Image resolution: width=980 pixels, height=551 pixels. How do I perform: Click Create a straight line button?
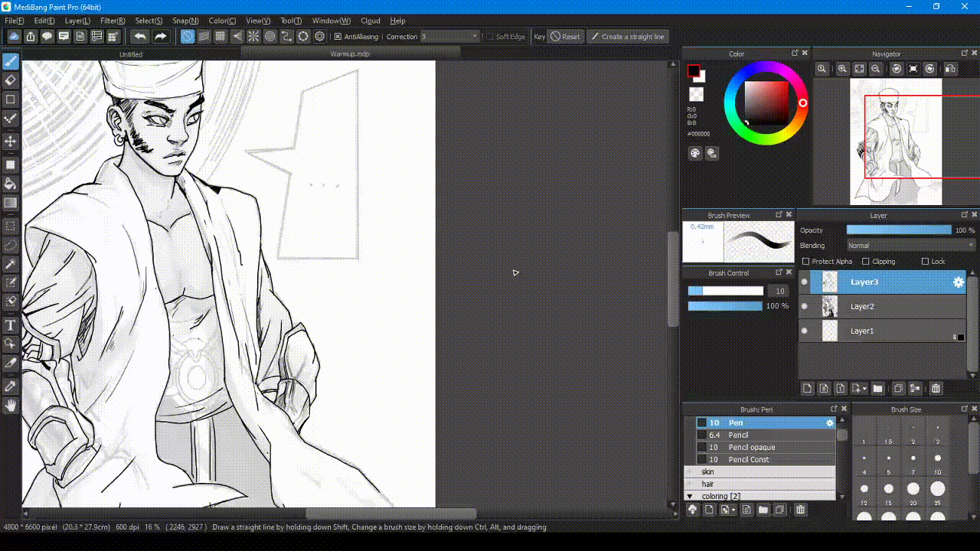[627, 36]
